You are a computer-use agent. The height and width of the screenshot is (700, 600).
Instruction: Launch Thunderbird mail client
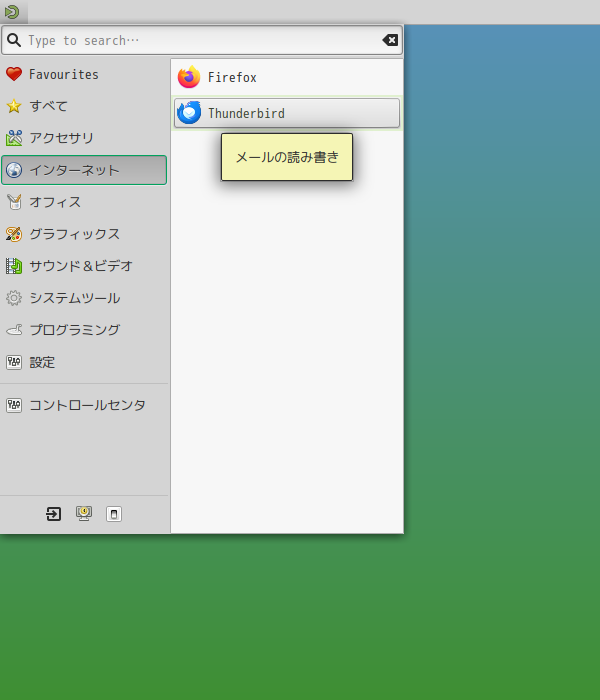coord(287,113)
